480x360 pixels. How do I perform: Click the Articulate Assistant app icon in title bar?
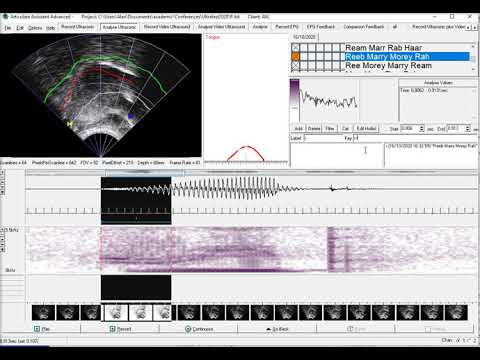(x=5, y=16)
